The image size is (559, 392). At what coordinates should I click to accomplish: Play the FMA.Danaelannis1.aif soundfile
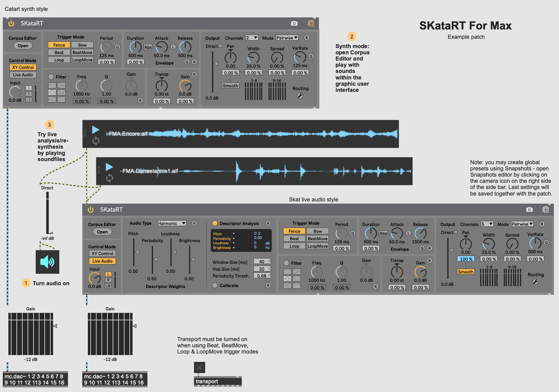point(109,167)
